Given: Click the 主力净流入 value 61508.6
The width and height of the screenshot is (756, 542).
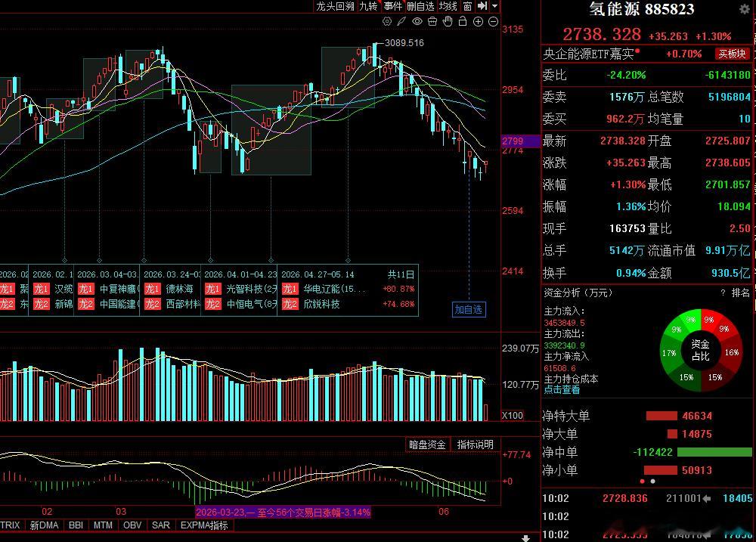Looking at the screenshot, I should [x=559, y=368].
